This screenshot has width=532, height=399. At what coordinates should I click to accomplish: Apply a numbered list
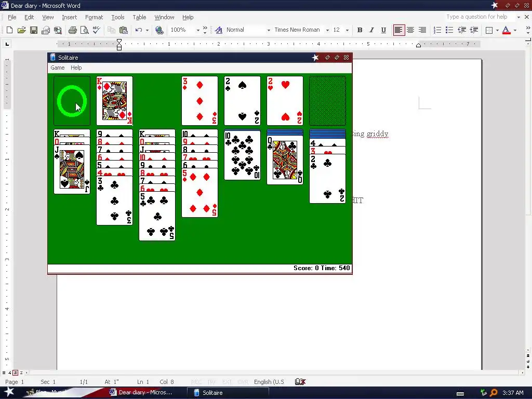coord(437,30)
